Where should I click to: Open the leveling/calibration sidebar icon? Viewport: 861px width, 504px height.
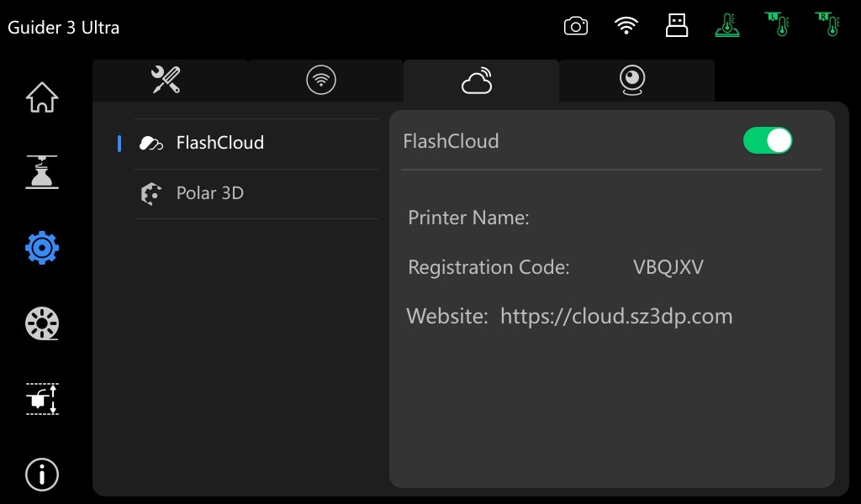tap(42, 399)
